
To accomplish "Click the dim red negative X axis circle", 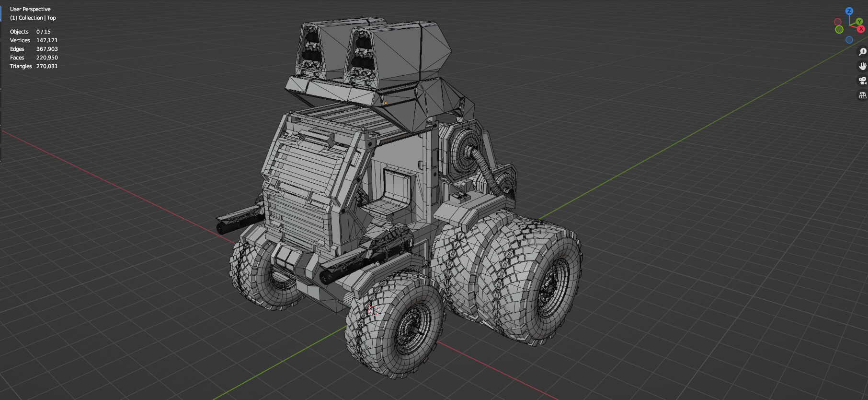I will point(838,22).
